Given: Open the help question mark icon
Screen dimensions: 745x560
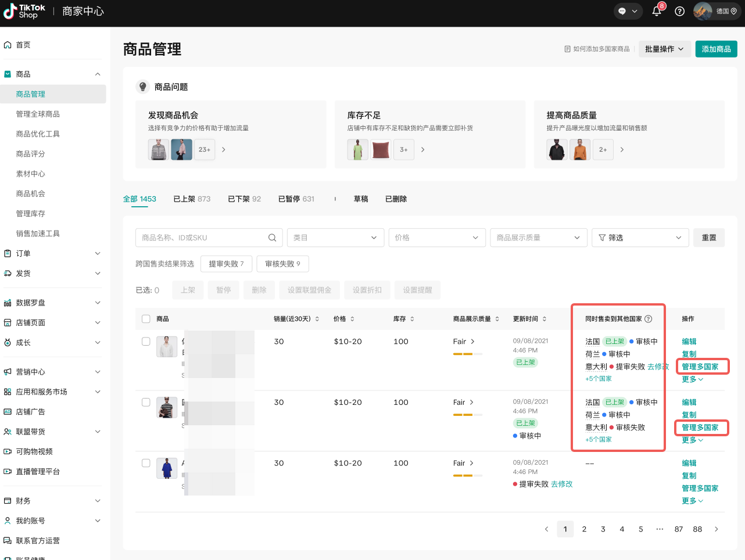Looking at the screenshot, I should point(679,11).
